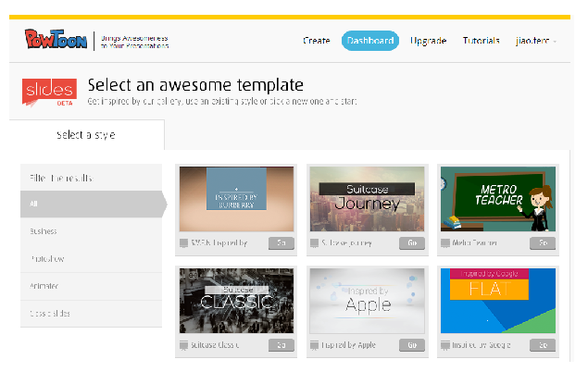The image size is (588, 372).
Task: Click slide icon beside Suitcase Journey label
Action: pos(314,243)
